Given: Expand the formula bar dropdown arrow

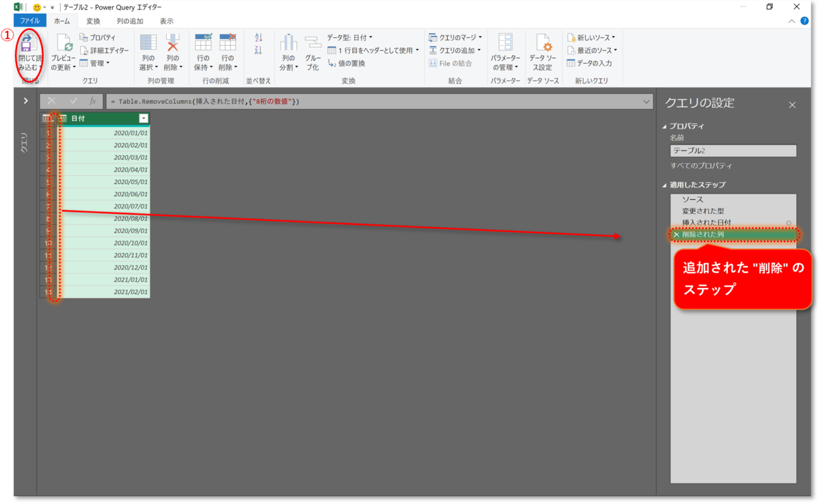Looking at the screenshot, I should (647, 101).
